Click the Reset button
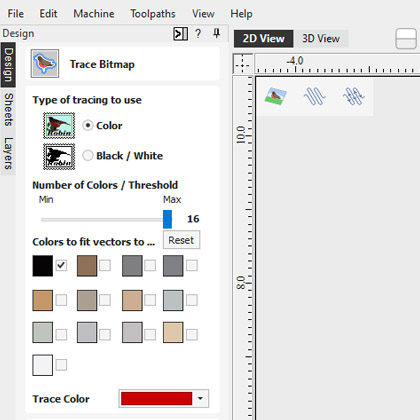The width and height of the screenshot is (420, 420). [x=181, y=240]
